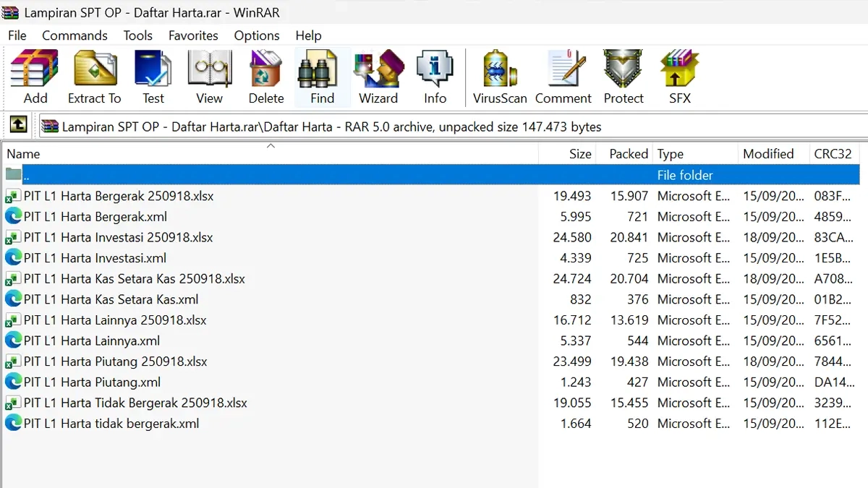
Task: Show archive Info
Action: tap(435, 77)
